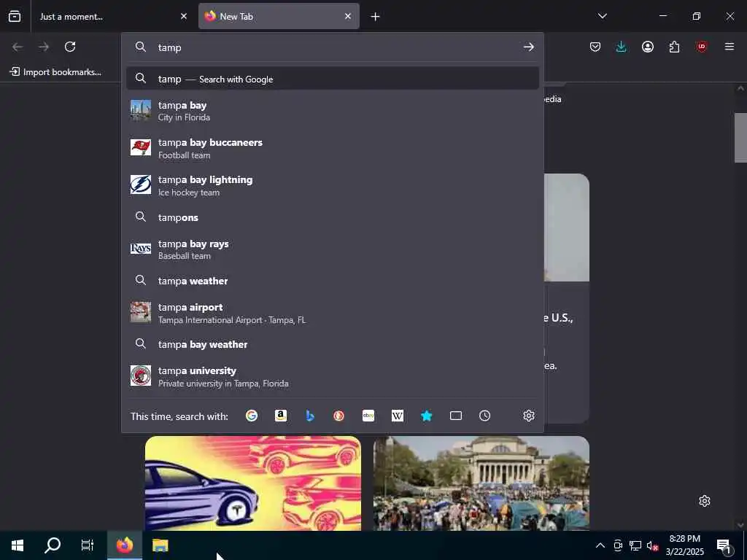
Task: Select "tamp — Search with Google" row
Action: 333,79
